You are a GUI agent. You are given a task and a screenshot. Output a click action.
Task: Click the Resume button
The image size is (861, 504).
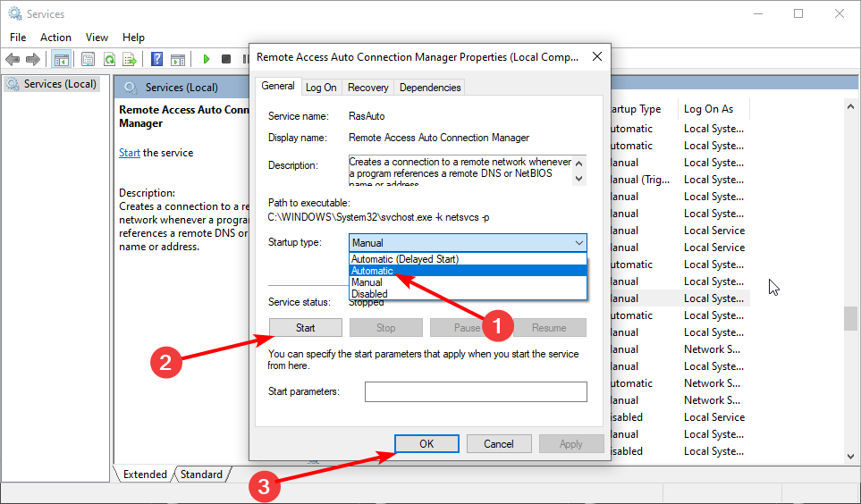pyautogui.click(x=549, y=328)
